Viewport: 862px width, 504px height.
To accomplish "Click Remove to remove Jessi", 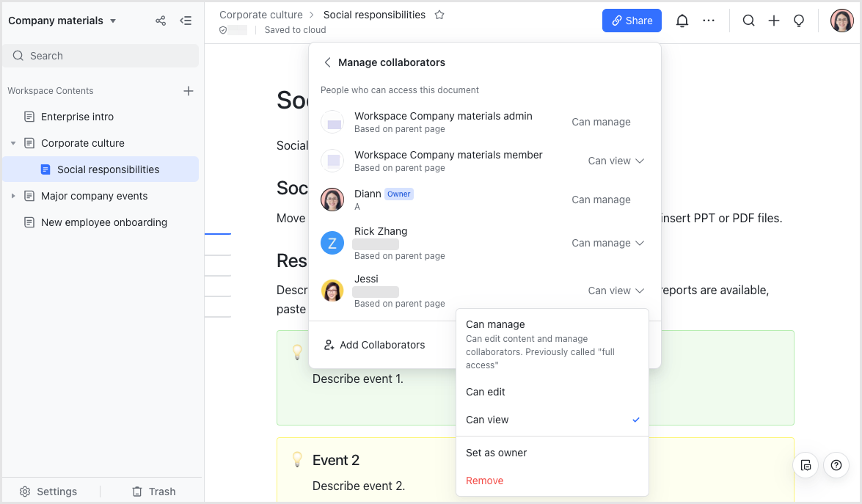I will coord(485,481).
